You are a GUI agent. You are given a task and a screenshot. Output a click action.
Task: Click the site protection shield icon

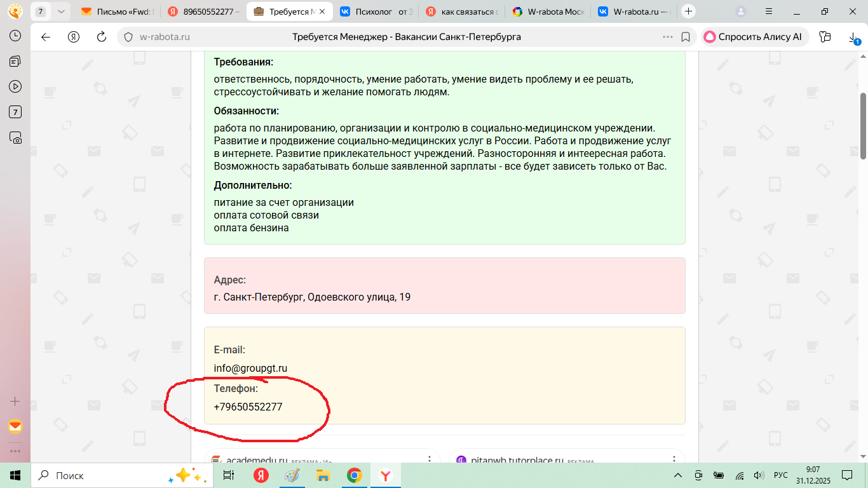point(128,37)
